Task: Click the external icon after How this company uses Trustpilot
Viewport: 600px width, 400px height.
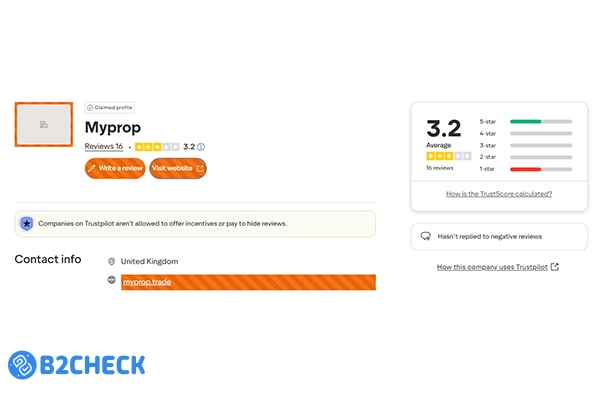Action: [555, 267]
